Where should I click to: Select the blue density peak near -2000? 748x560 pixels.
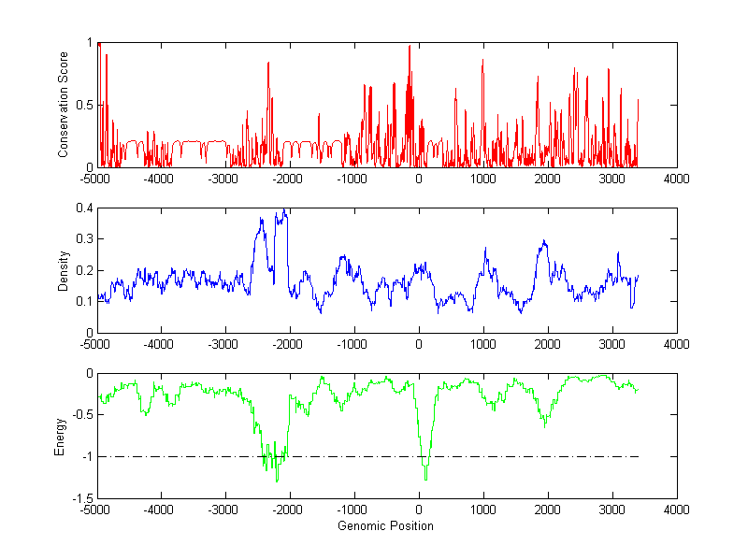[283, 210]
